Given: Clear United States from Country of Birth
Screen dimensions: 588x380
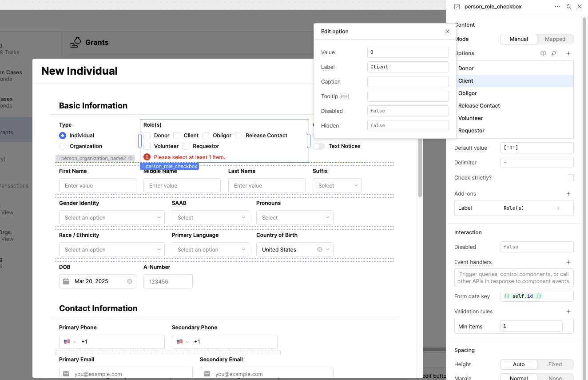Looking at the screenshot, I should pos(320,249).
